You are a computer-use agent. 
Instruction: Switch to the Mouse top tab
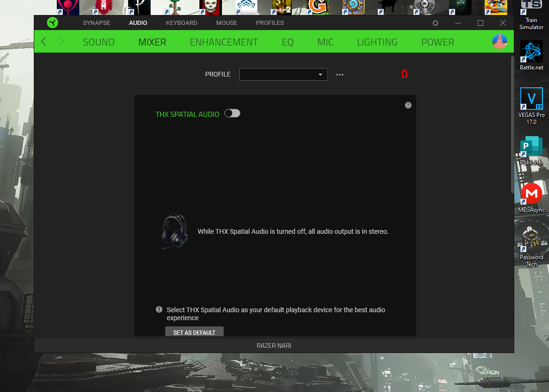click(x=227, y=23)
